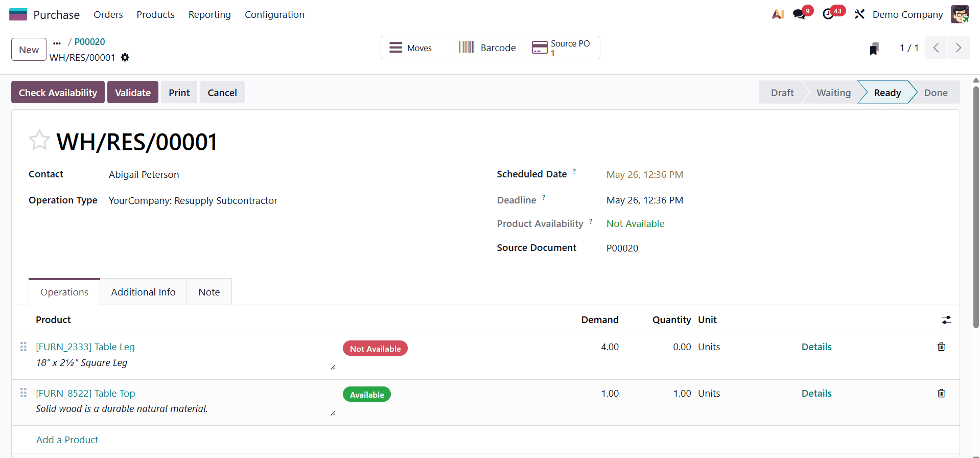Grab the Table Top row drag handle

23,393
